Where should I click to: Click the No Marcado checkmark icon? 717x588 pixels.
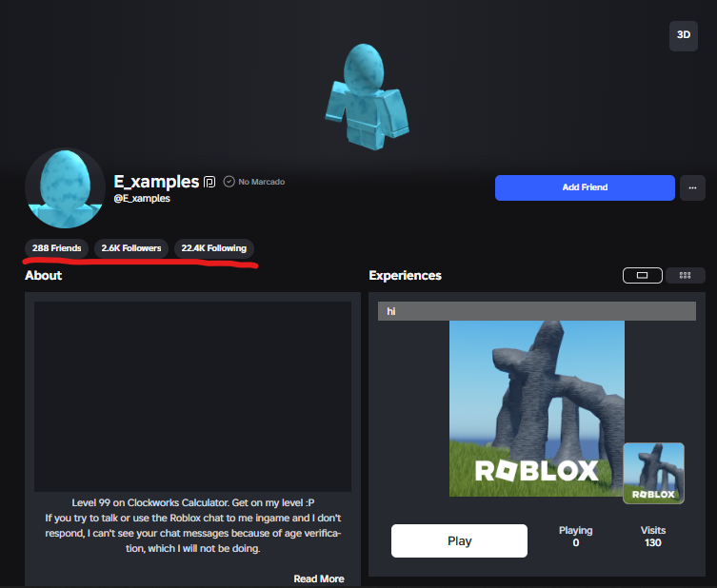[x=229, y=182]
